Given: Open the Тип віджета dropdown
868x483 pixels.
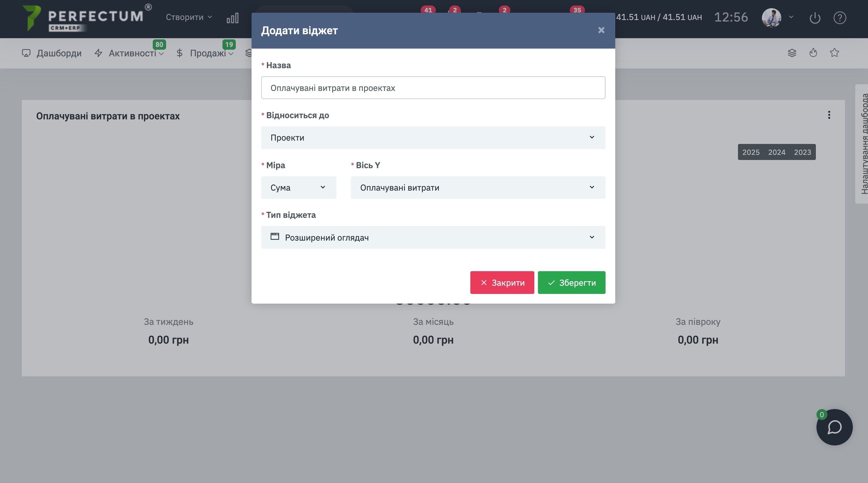Looking at the screenshot, I should point(433,238).
